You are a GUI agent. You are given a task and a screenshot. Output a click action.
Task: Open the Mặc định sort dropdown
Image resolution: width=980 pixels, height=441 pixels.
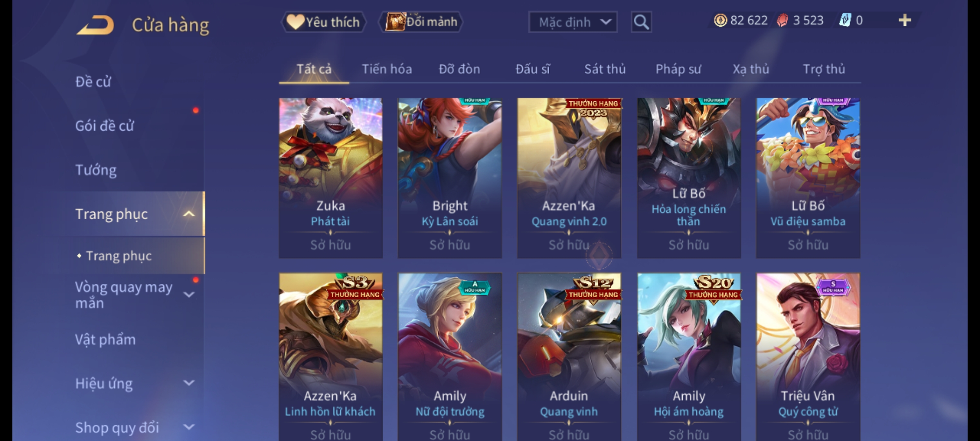(x=572, y=22)
